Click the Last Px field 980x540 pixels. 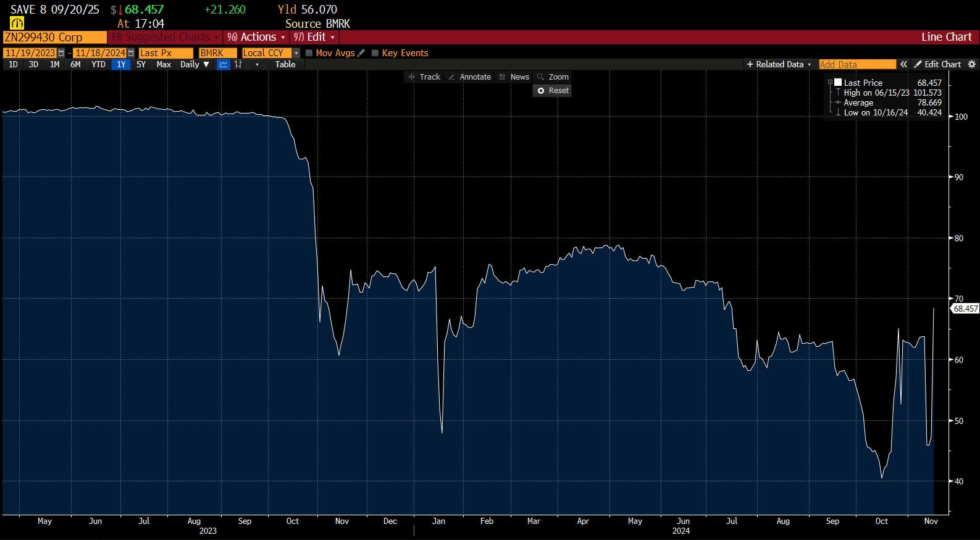point(165,53)
